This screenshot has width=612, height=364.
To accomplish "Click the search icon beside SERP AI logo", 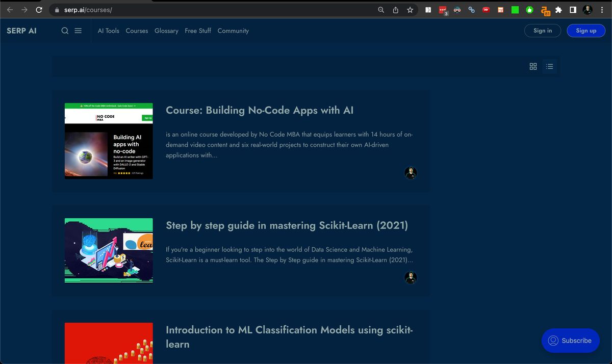I will click(65, 31).
